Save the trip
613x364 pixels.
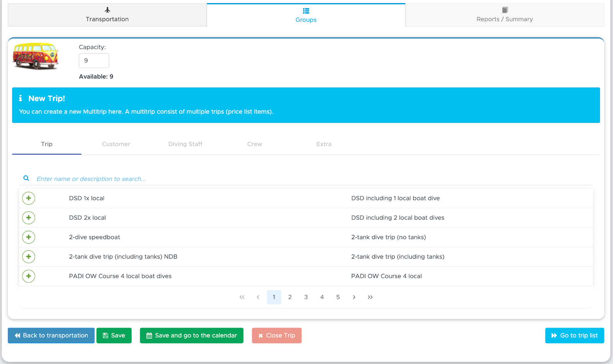pos(114,336)
